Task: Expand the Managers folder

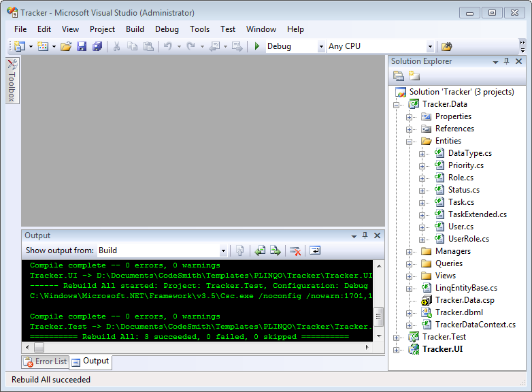Action: point(409,252)
